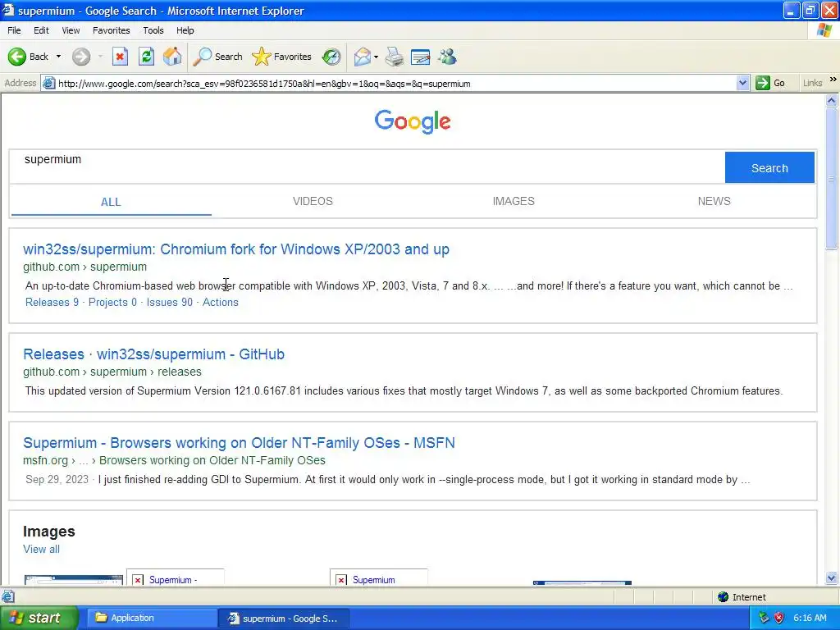
Task: Open the Releases 9 sublink
Action: [52, 302]
